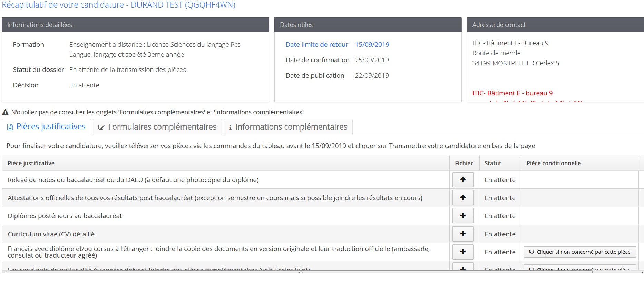
Task: Upload file for Curriculum vitae détaillé
Action: pyautogui.click(x=463, y=234)
